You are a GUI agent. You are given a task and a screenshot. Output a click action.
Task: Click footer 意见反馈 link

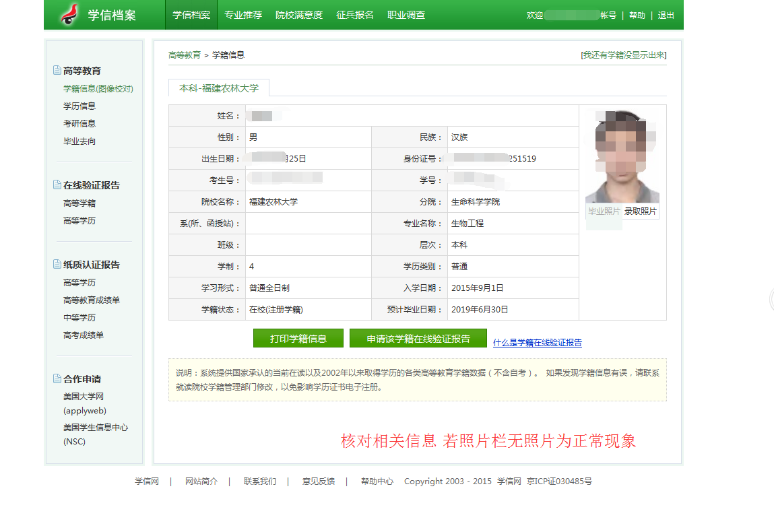point(319,481)
